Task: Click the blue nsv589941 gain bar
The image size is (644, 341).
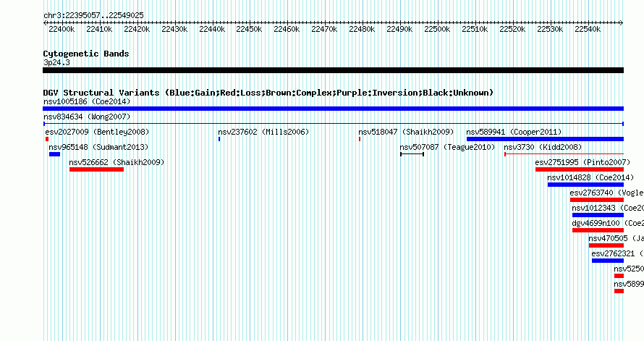Action: point(545,139)
